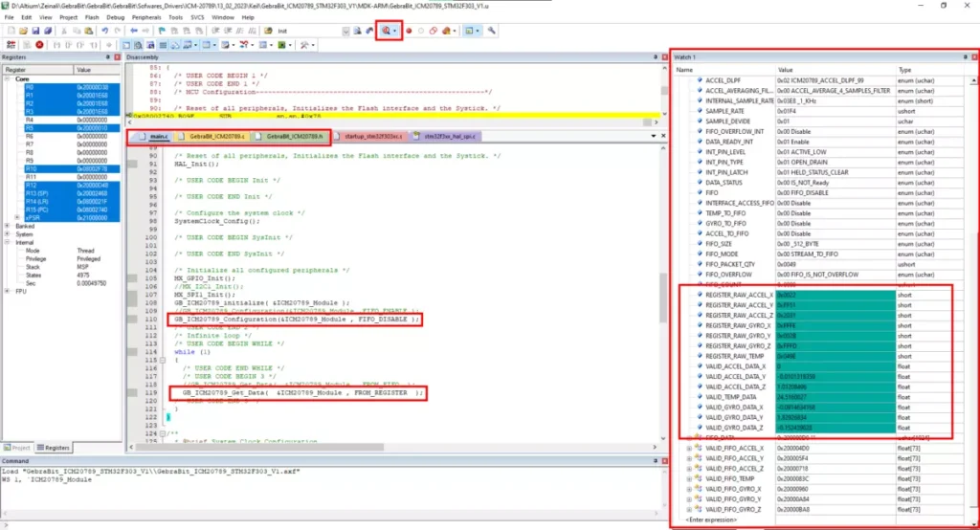
Task: Click the Run to Cursor Line brace icon
Action: (93, 45)
